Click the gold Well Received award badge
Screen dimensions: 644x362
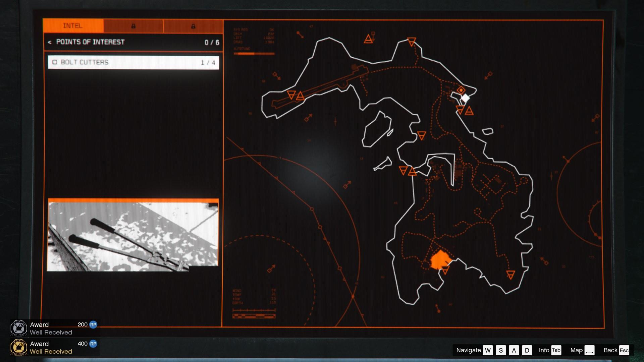click(19, 347)
